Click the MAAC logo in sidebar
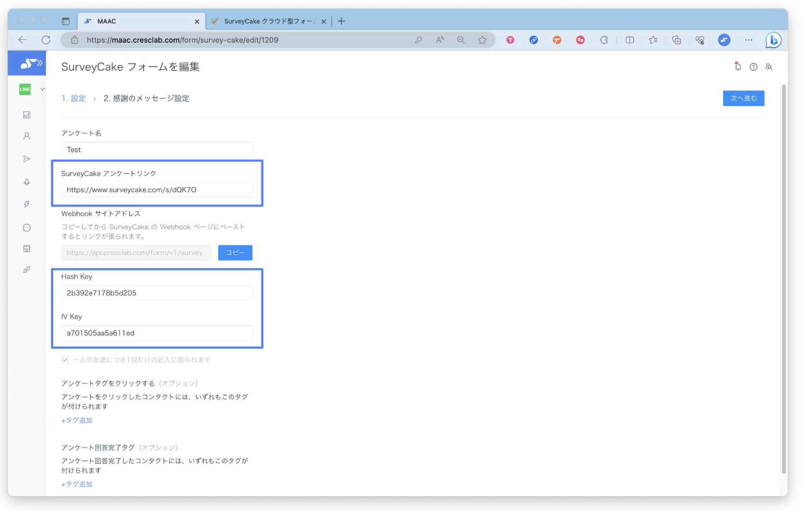Screen dimensions: 812x512 (x=31, y=63)
